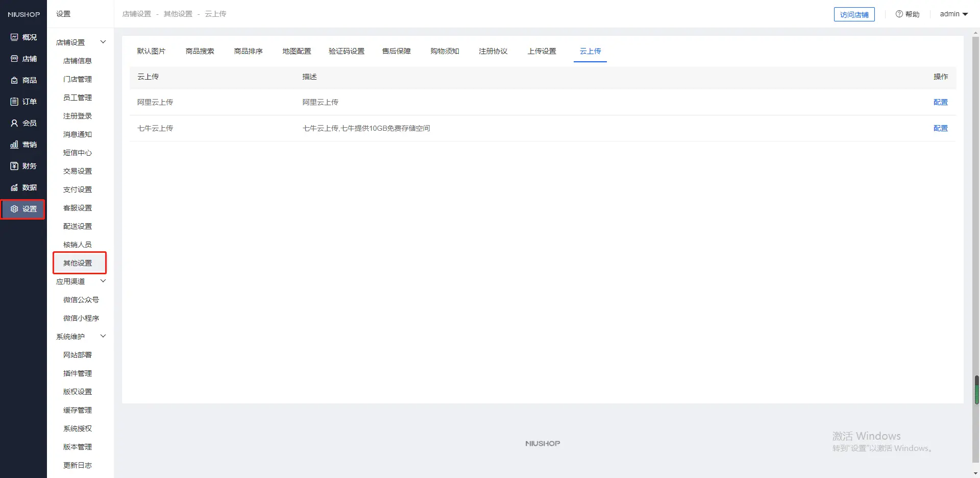Viewport: 980px width, 478px height.
Task: Select the 营销 marketing chart icon
Action: (x=14, y=145)
